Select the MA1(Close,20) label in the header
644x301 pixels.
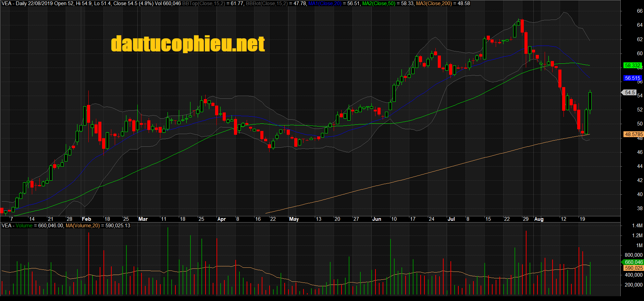[324, 3]
